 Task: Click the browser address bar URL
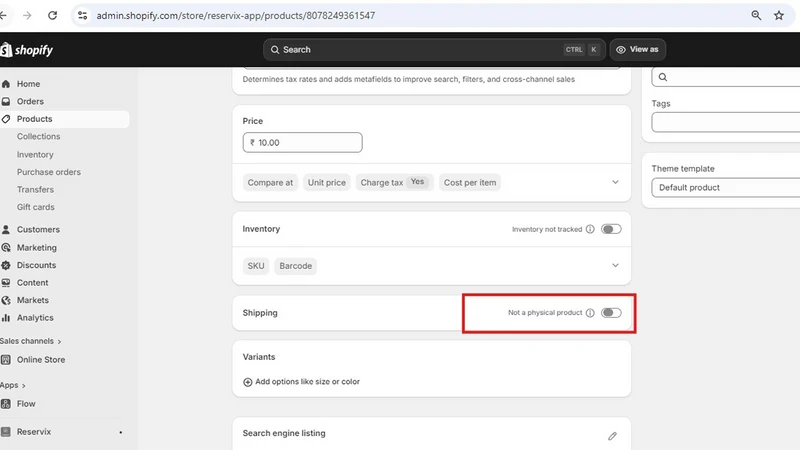(236, 15)
